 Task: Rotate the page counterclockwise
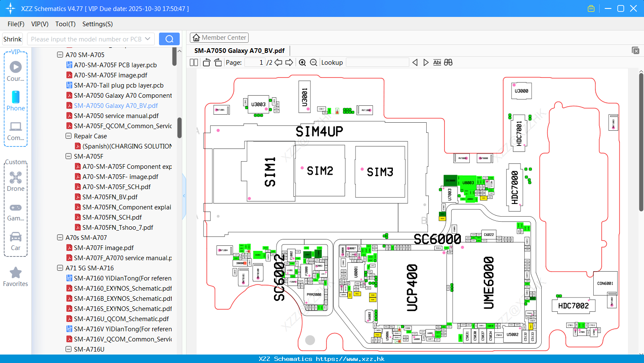[206, 63]
